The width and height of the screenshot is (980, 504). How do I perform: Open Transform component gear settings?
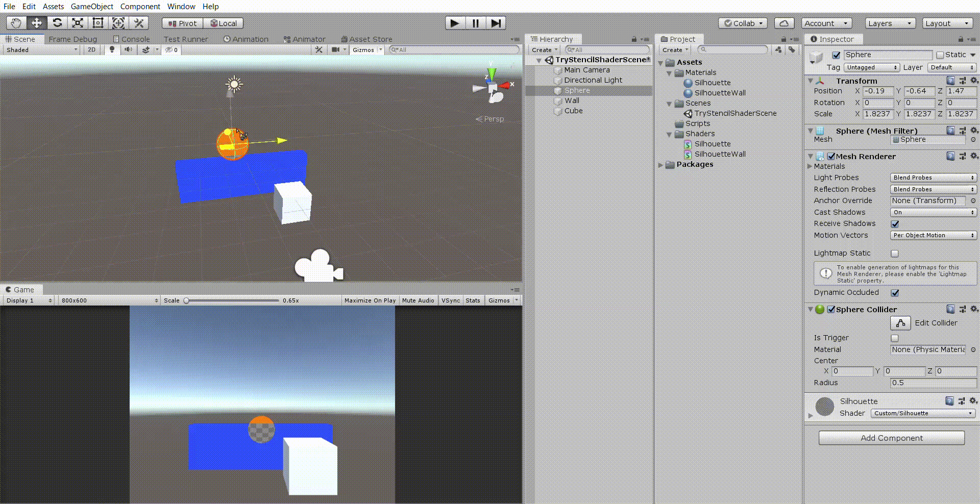(974, 81)
